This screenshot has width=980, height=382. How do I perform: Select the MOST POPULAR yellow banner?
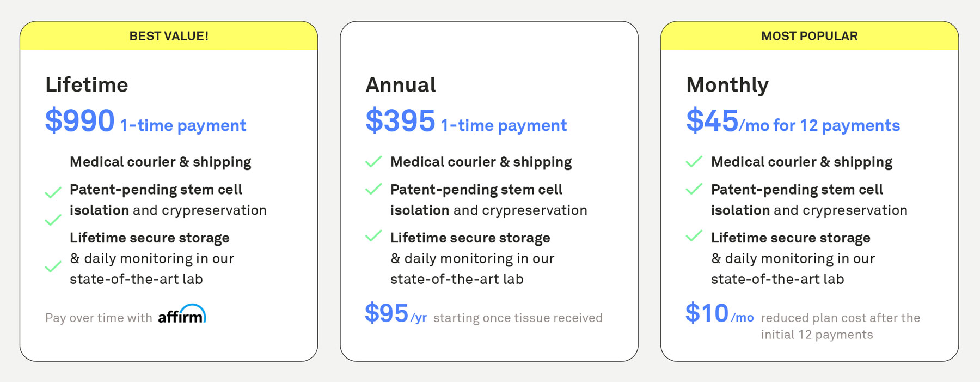[x=810, y=36]
